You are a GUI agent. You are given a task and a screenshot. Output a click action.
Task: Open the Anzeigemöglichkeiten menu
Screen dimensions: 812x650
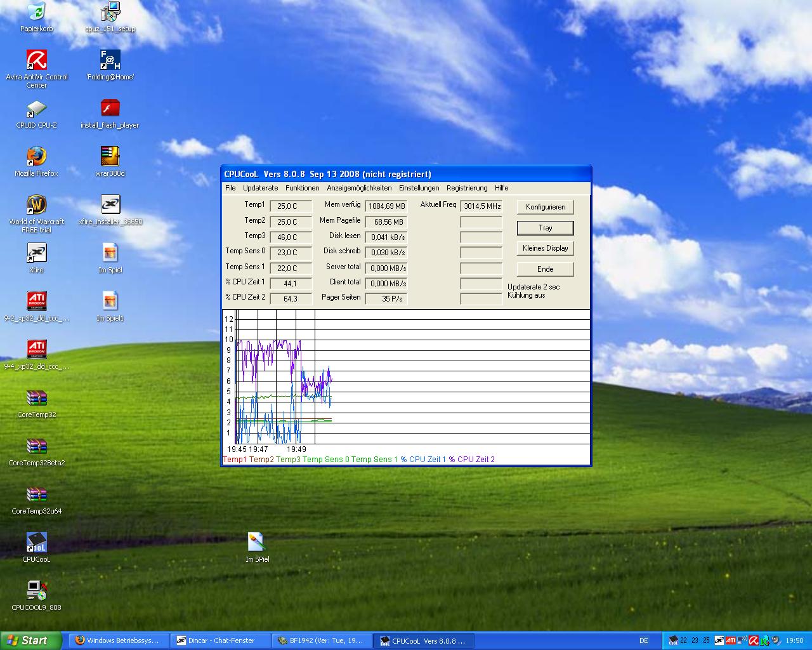point(359,188)
